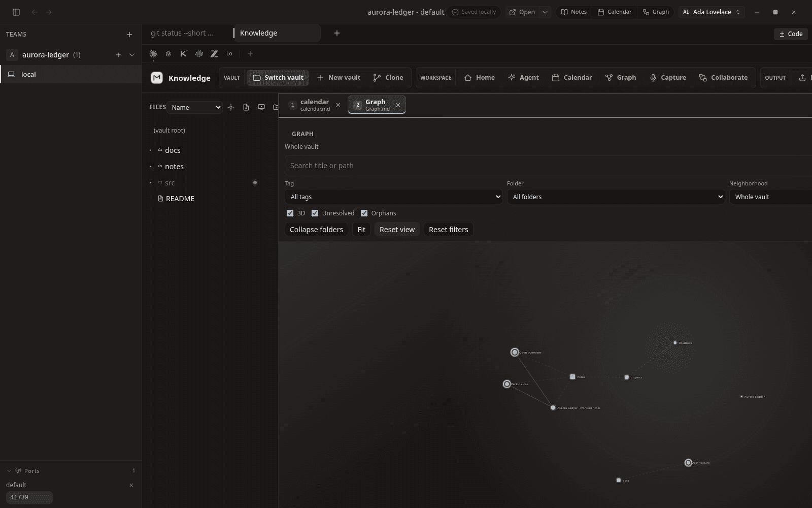Click the Clone button
812x508 pixels.
tap(388, 78)
